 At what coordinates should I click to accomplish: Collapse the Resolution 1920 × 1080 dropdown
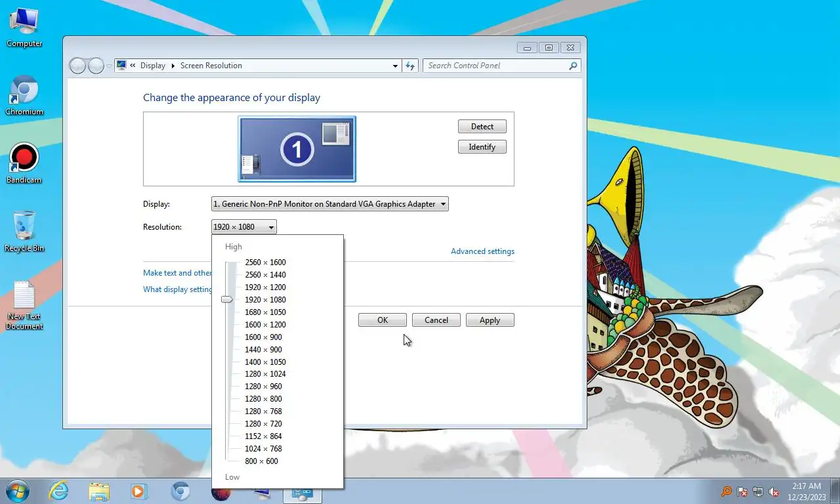click(x=244, y=227)
